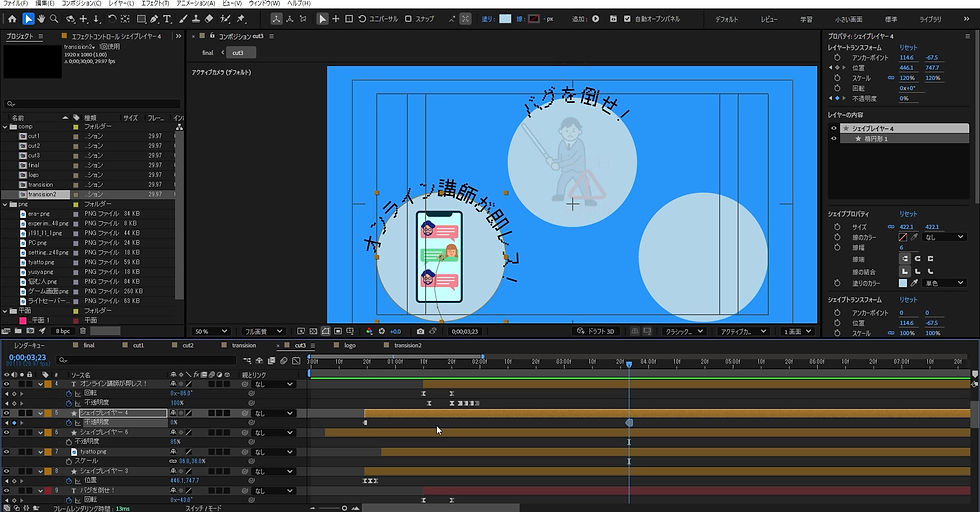The height and width of the screenshot is (512, 980).
Task: Take a snapshot with the camera icon
Action: pyautogui.click(x=420, y=331)
